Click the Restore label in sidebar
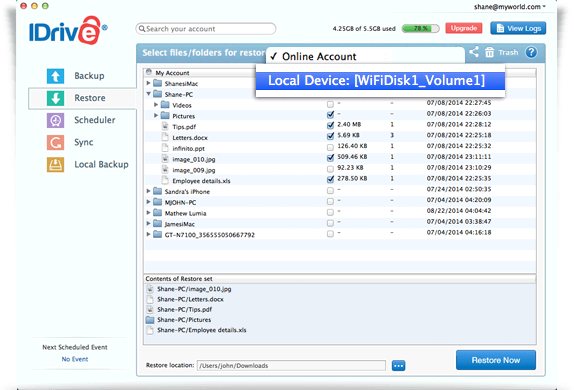The image size is (574, 390). (90, 98)
